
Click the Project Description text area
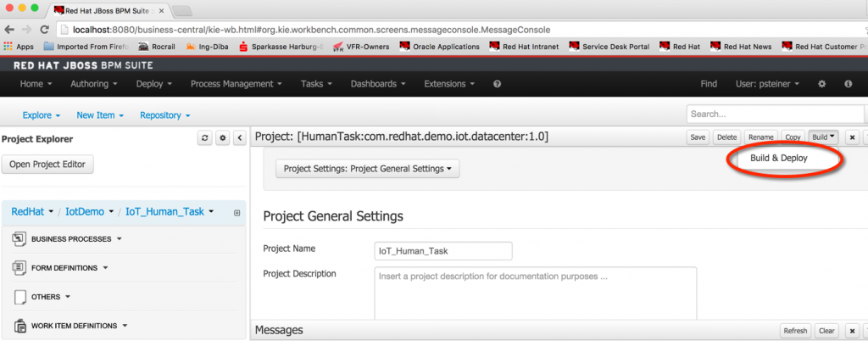point(536,293)
